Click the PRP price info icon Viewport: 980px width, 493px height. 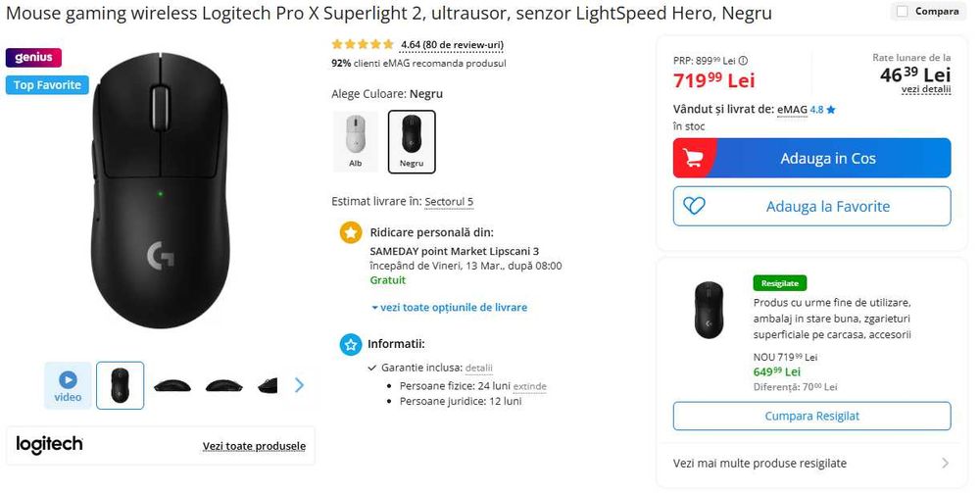(743, 60)
